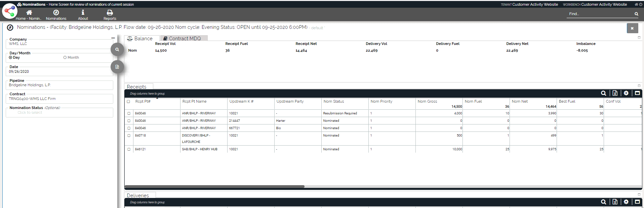The width and height of the screenshot is (644, 208).
Task: Open the Receipts grid settings gear
Action: tap(626, 93)
